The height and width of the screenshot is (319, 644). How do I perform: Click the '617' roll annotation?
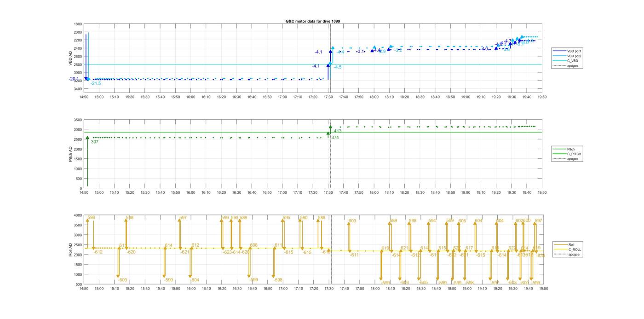point(469,248)
